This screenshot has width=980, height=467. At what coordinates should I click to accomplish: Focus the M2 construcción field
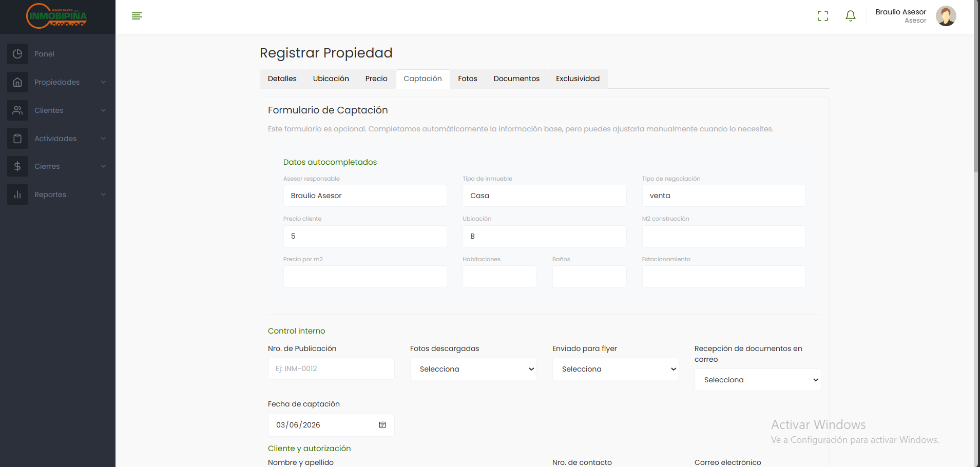click(x=724, y=236)
